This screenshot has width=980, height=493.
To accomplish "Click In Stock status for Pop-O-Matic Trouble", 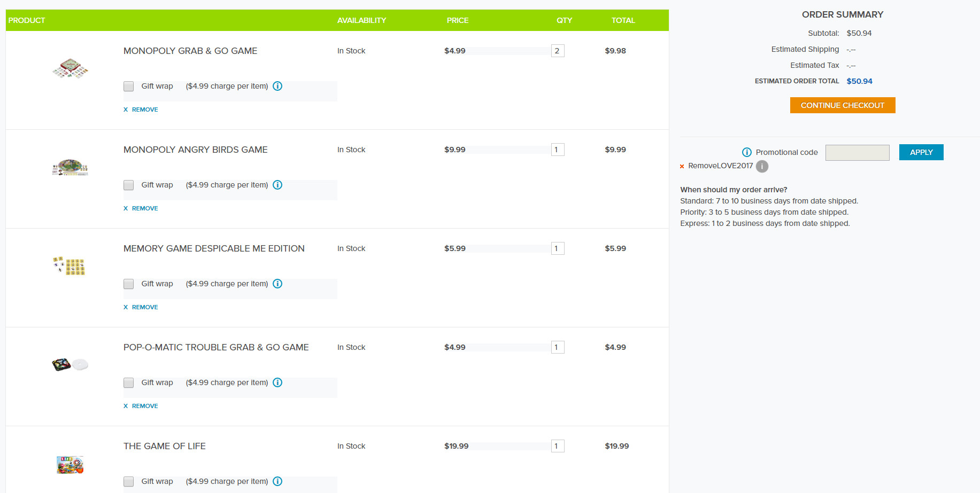I will (351, 347).
